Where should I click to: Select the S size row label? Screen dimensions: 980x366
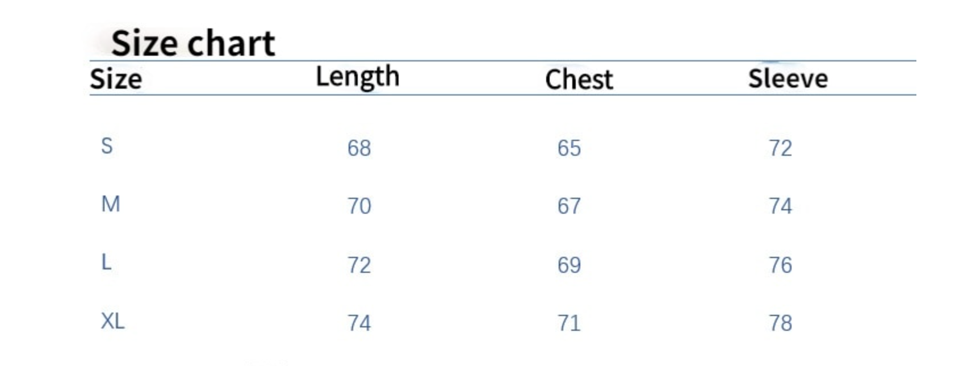pyautogui.click(x=107, y=146)
